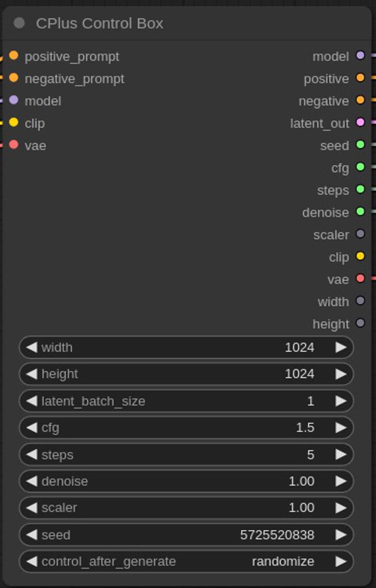The width and height of the screenshot is (376, 588).
Task: Click next option arrow for control_after_generate
Action: 341,561
